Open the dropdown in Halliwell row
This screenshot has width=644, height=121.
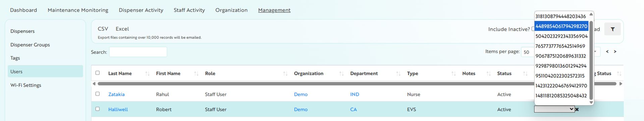(x=554, y=109)
